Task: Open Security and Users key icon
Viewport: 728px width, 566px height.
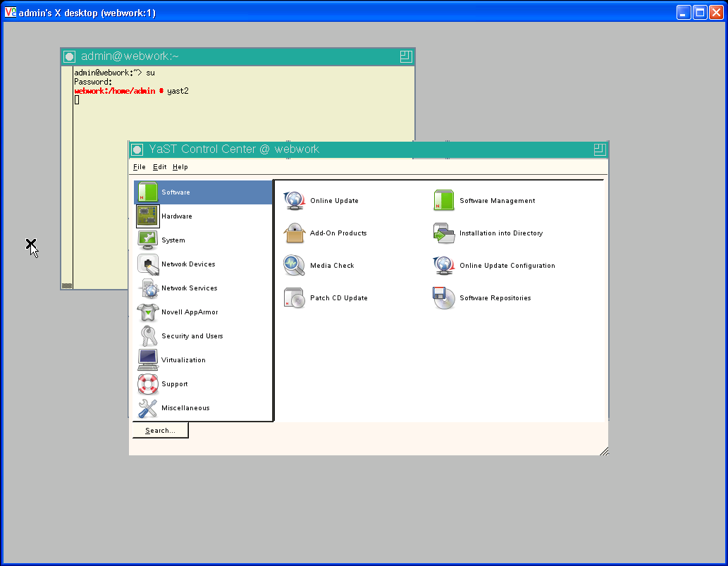Action: tap(147, 336)
